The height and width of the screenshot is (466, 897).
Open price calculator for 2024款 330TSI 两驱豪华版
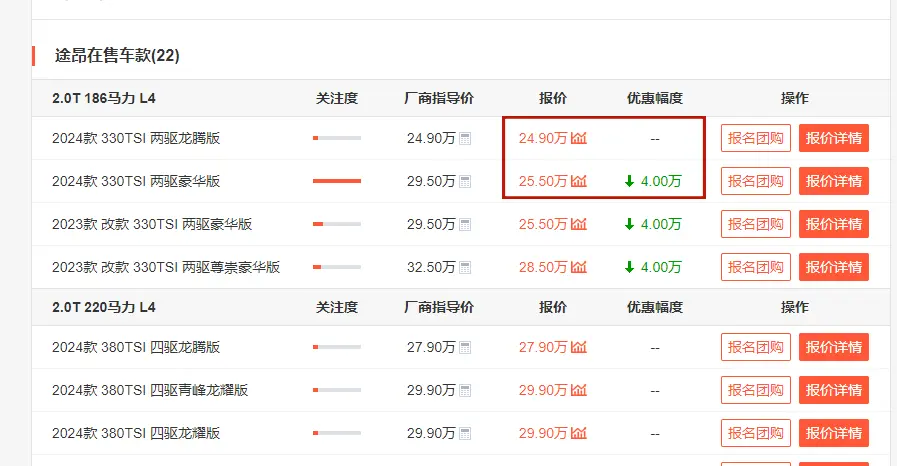click(465, 181)
